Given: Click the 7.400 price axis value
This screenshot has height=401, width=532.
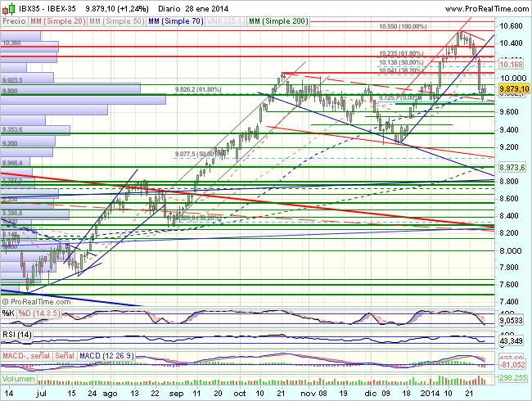Looking at the screenshot, I should point(511,302).
